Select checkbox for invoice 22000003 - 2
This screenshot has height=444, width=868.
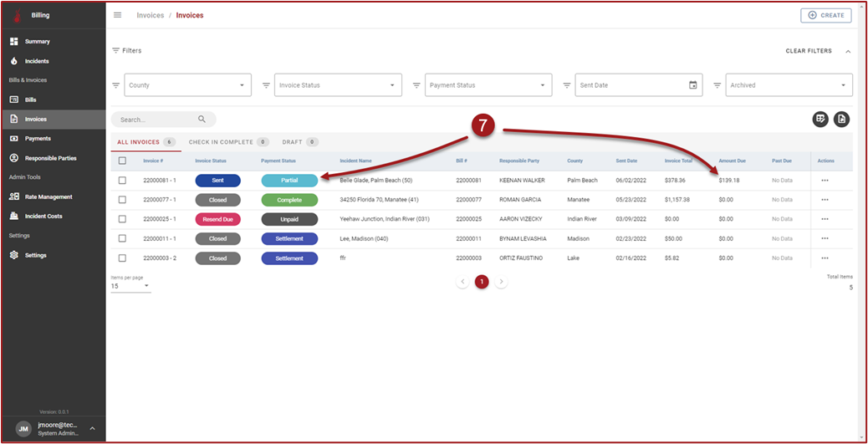click(x=123, y=258)
